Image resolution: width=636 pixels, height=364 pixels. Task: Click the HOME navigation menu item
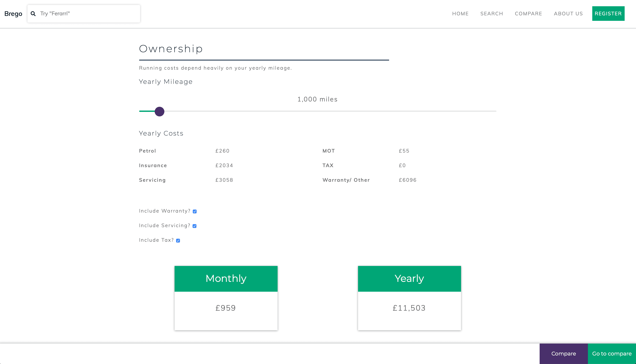pyautogui.click(x=460, y=13)
